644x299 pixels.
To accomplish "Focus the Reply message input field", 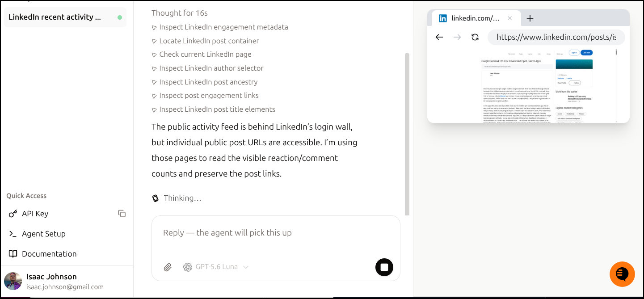I will 276,233.
